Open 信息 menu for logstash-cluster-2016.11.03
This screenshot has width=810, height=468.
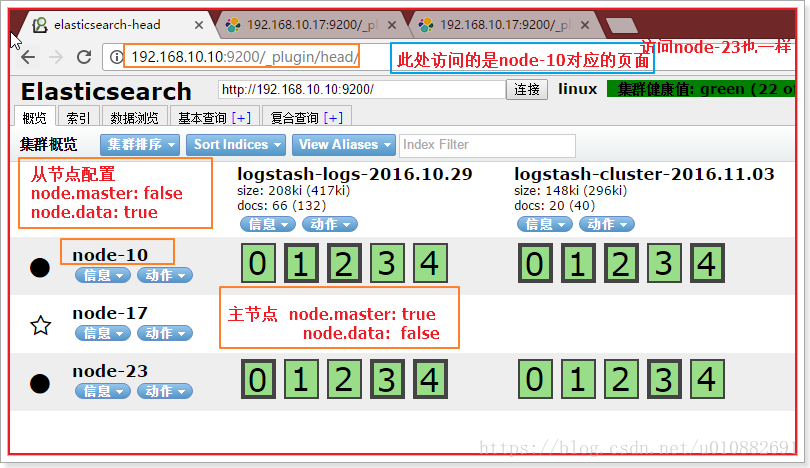(545, 224)
